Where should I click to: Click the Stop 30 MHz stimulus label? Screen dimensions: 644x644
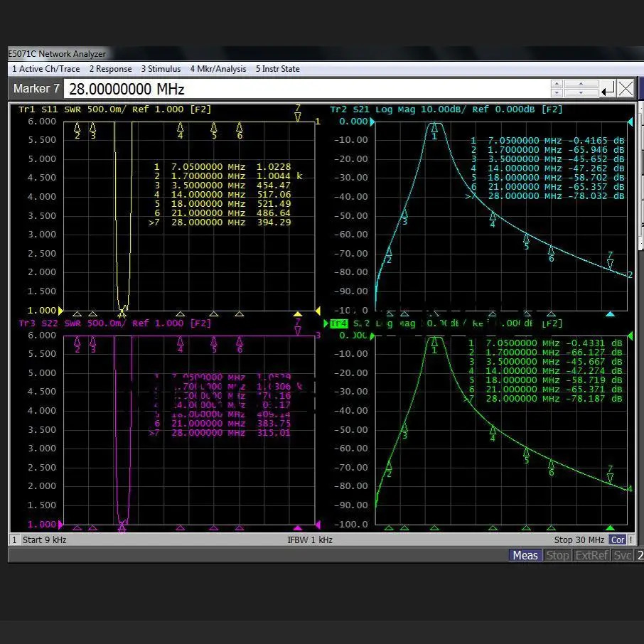click(x=579, y=540)
